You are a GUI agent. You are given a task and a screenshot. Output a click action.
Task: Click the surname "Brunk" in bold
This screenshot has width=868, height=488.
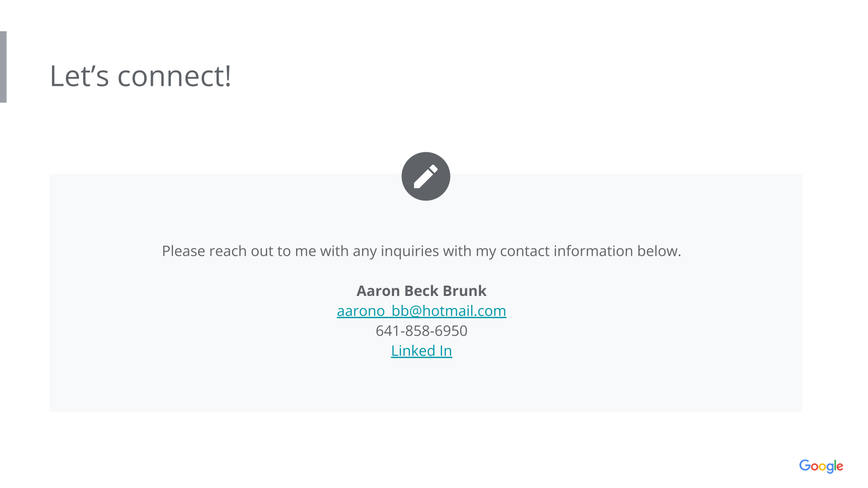click(x=465, y=291)
